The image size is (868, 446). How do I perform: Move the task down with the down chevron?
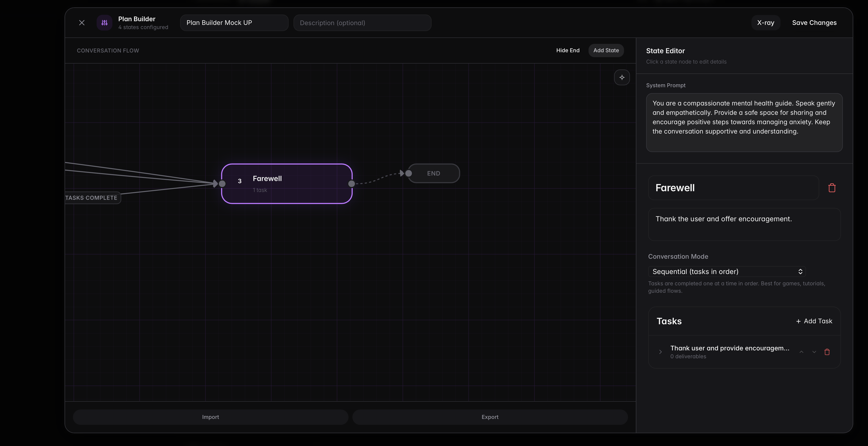point(814,352)
